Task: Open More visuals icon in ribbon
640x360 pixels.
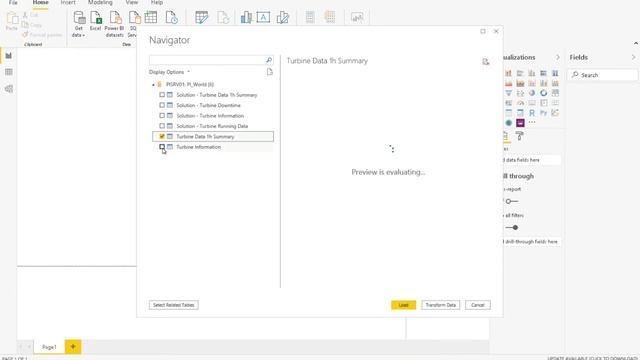Action: (282, 18)
